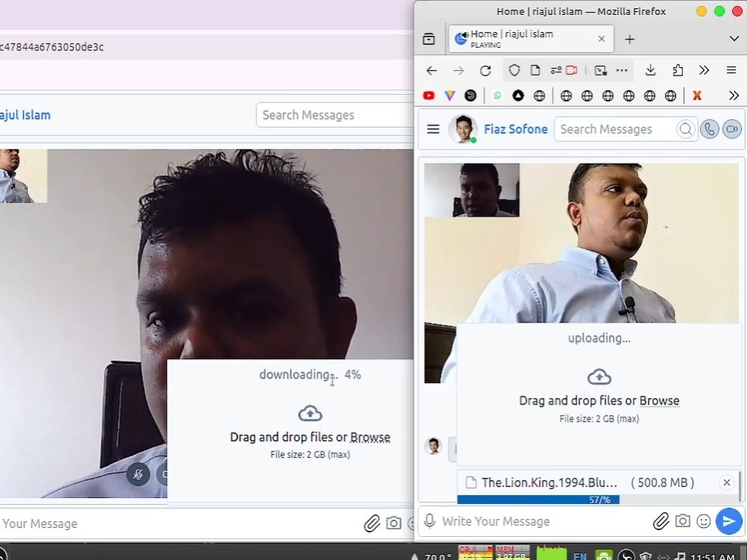Attach a file with paperclip in Firefox chat
Screen dimensions: 747x560
[661, 521]
